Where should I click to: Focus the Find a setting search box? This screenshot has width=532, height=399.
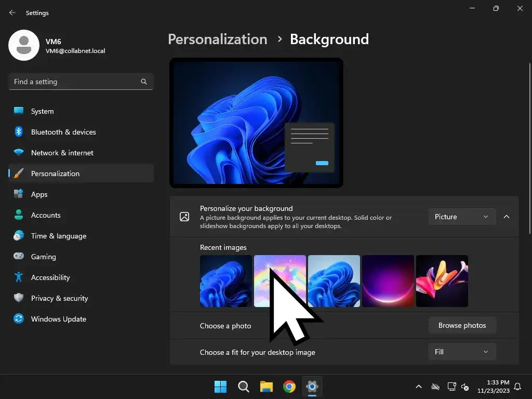click(x=81, y=82)
